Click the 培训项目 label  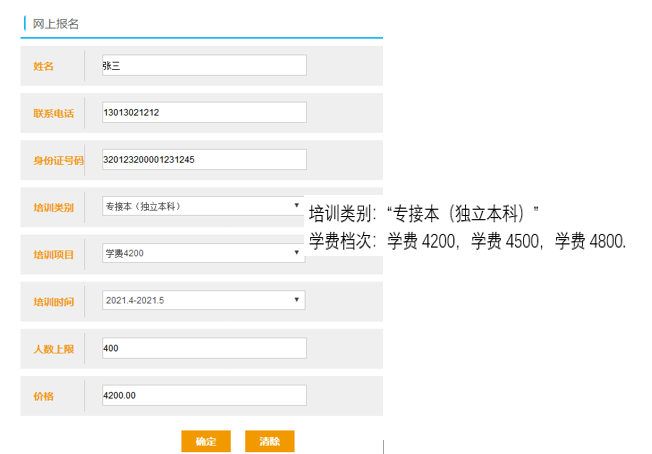point(52,254)
